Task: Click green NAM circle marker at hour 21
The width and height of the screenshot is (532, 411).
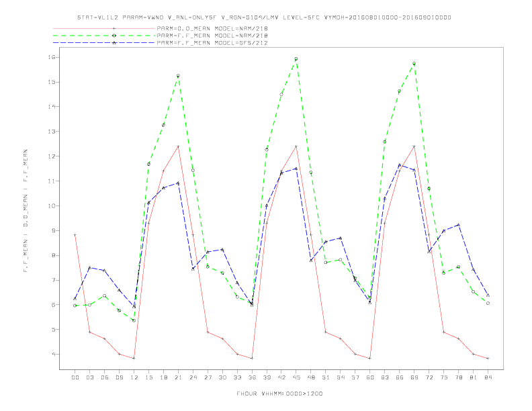Action: (x=178, y=76)
